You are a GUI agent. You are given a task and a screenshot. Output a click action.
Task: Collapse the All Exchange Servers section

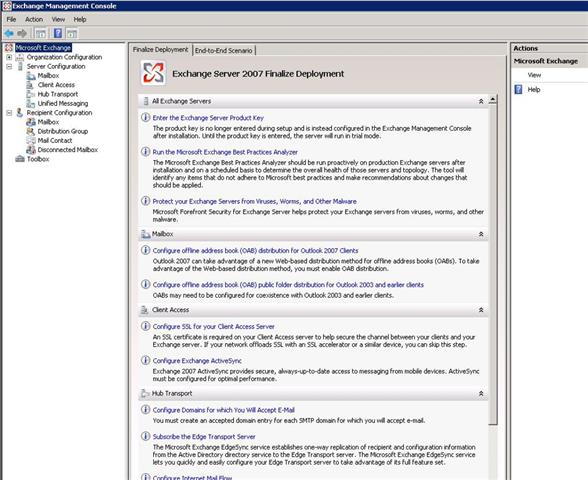click(x=481, y=101)
